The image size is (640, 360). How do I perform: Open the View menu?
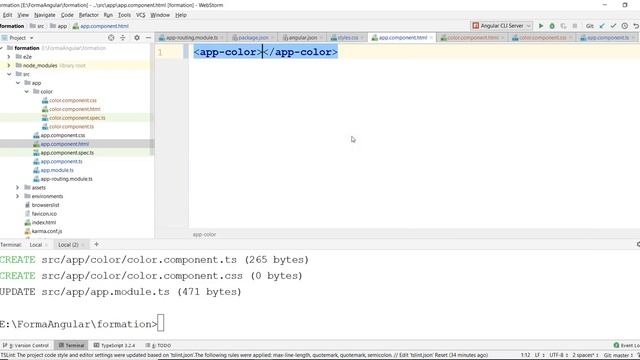pyautogui.click(x=23, y=15)
